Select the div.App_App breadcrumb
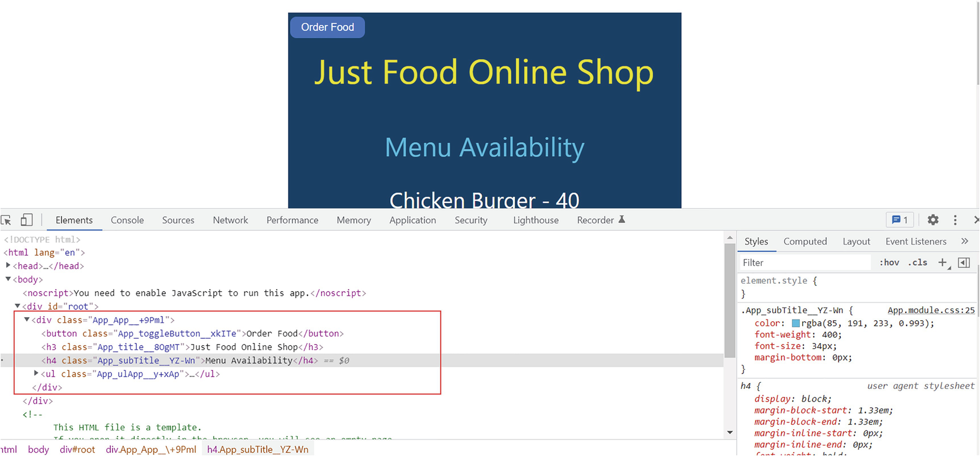Viewport: 980px width, 456px height. click(151, 449)
